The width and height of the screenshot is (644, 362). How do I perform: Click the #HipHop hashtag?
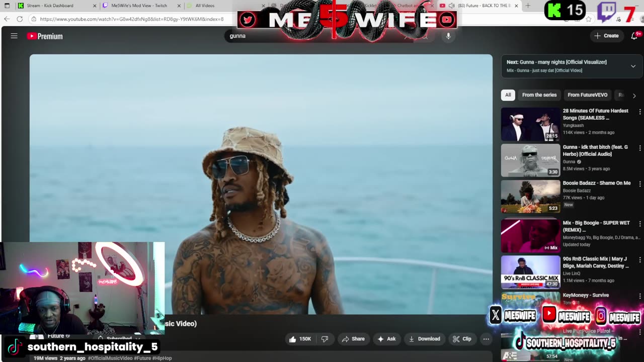point(162,358)
